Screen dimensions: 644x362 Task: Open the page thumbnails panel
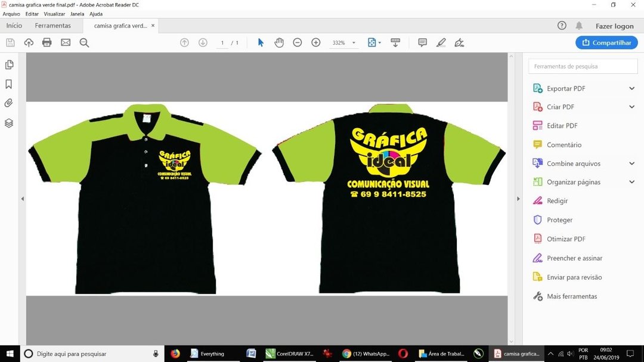point(9,64)
